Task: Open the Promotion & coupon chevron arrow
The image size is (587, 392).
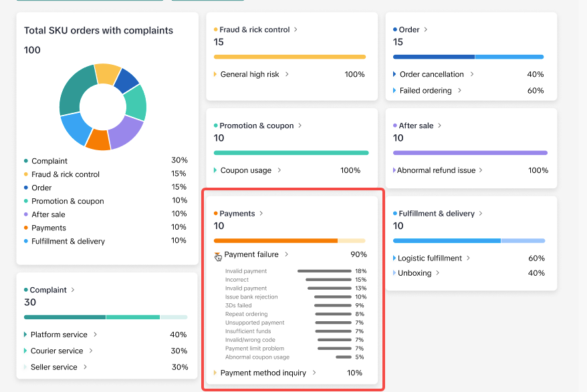Action: point(300,126)
